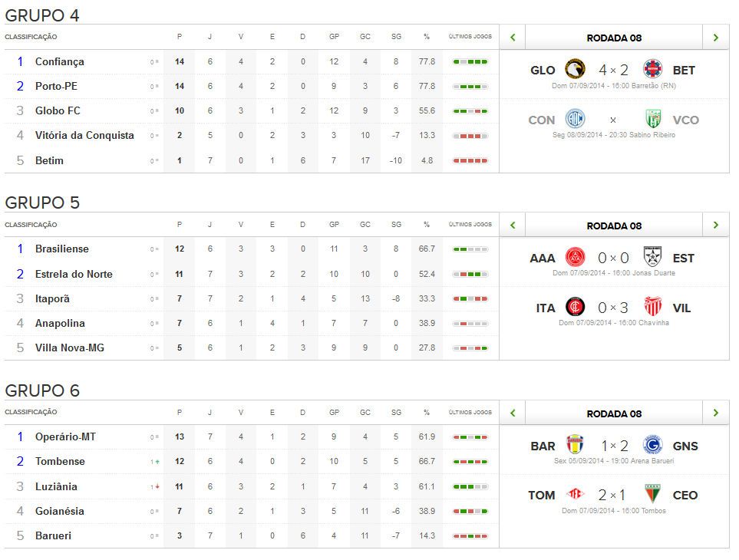Click the Vitória da Conquista green crest
Viewport: 739px width, 560px height.
coord(652,119)
